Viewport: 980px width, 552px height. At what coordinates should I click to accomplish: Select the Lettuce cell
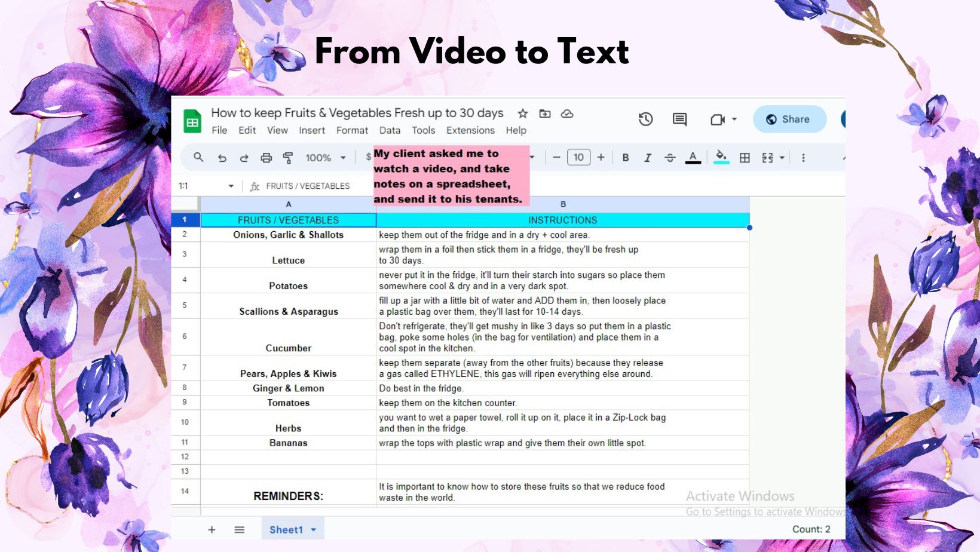pyautogui.click(x=289, y=254)
